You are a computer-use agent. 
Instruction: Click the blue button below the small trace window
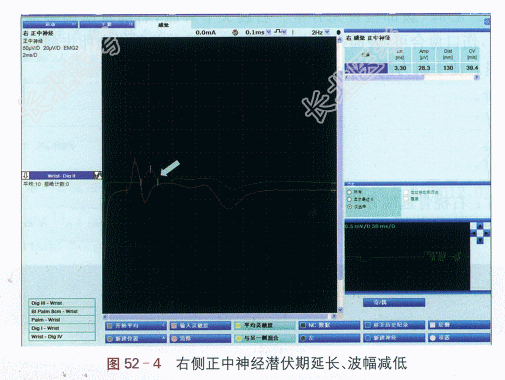coord(394,302)
